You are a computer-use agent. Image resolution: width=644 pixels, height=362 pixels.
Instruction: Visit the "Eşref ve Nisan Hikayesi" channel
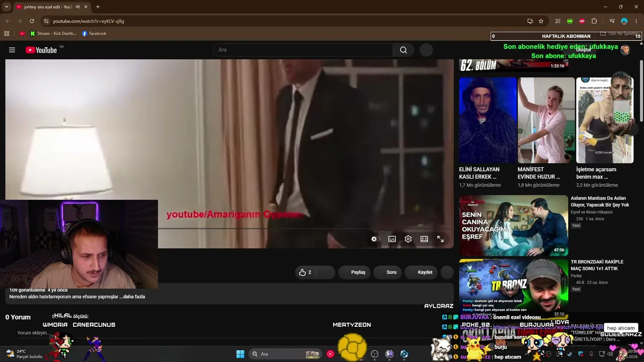click(591, 212)
